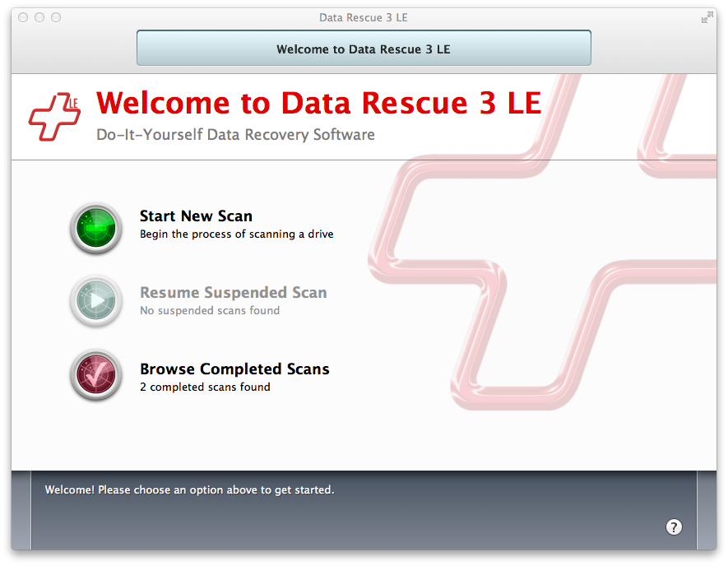The width and height of the screenshot is (728, 566).
Task: Select the Browse Completed Scans label
Action: [234, 369]
